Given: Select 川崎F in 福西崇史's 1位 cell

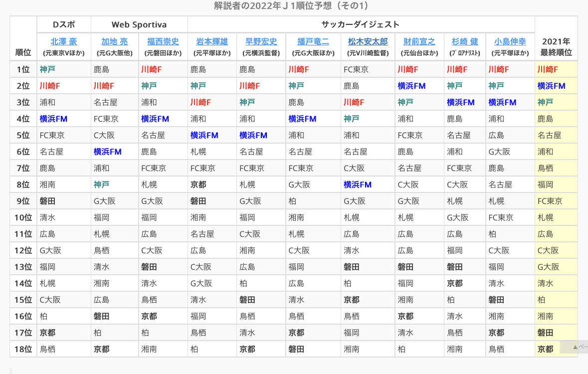Looking at the screenshot, I should click(x=152, y=69).
